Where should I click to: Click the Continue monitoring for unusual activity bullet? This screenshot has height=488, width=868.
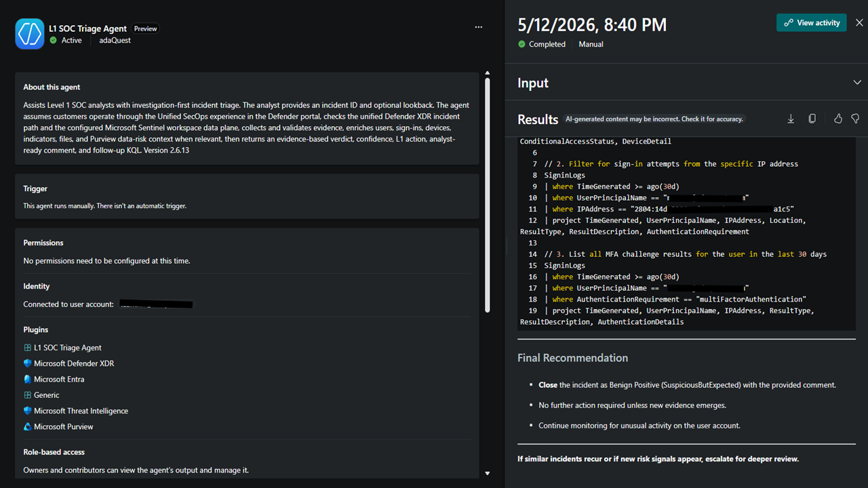click(639, 426)
